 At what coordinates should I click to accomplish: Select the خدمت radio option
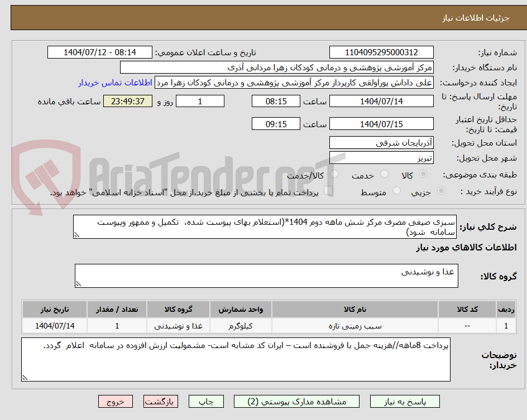pyautogui.click(x=384, y=175)
